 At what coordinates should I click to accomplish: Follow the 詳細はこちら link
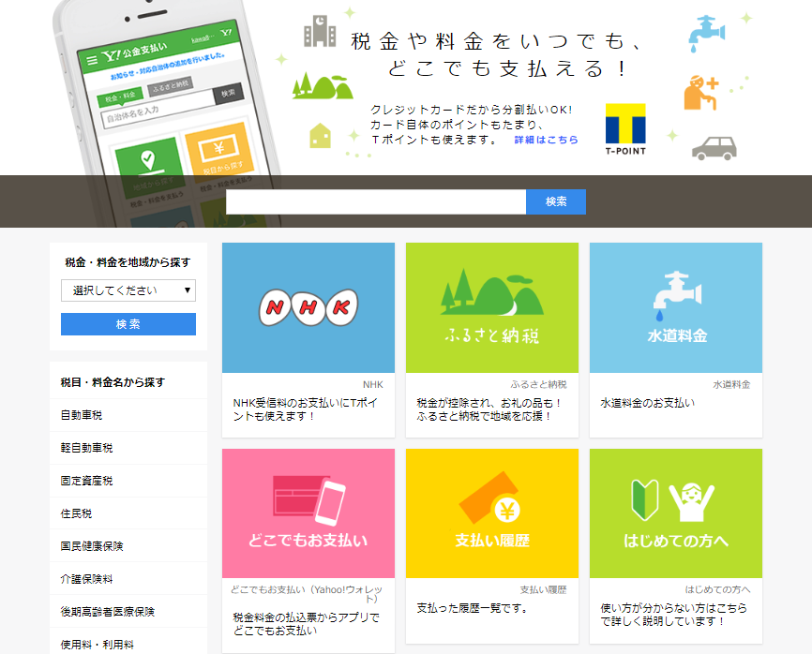(547, 140)
